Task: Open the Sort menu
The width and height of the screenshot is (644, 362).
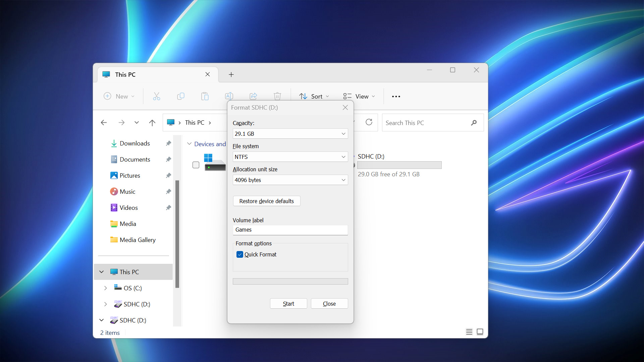Action: click(x=314, y=96)
